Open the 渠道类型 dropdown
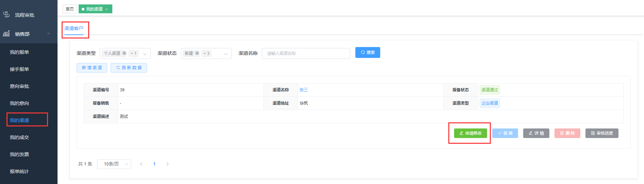The image size is (644, 184). (x=145, y=53)
